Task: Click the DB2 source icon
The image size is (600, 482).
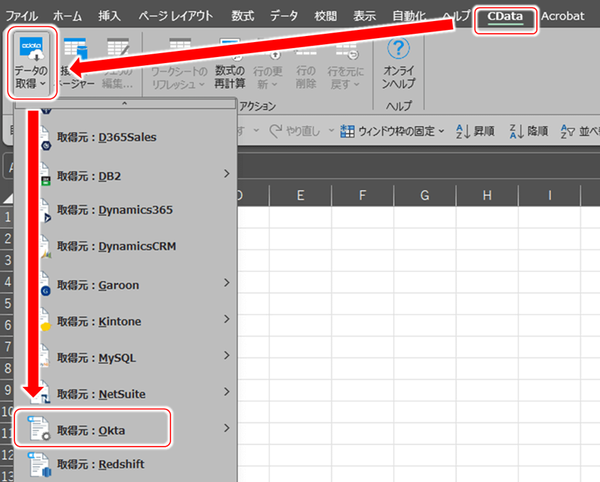Action: coord(46,175)
